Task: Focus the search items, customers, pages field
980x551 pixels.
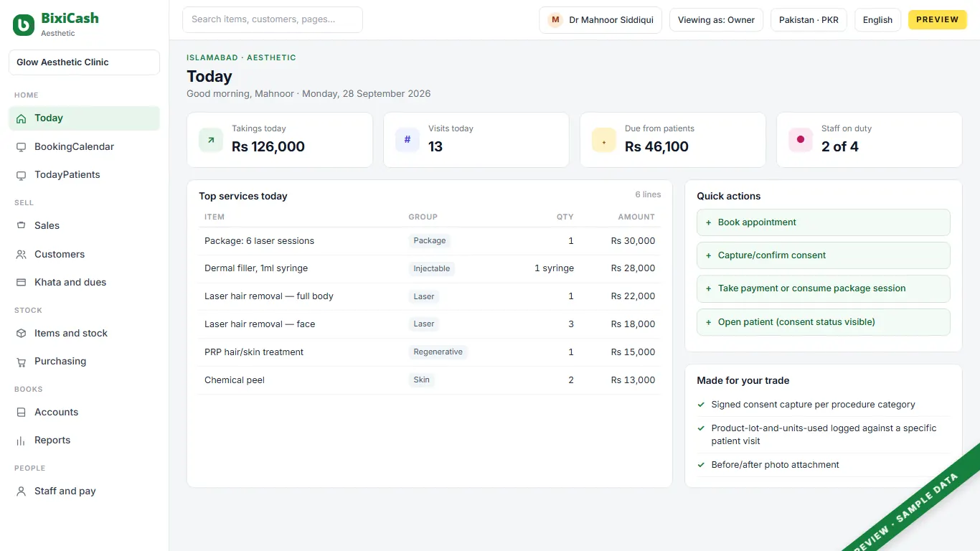Action: point(273,20)
